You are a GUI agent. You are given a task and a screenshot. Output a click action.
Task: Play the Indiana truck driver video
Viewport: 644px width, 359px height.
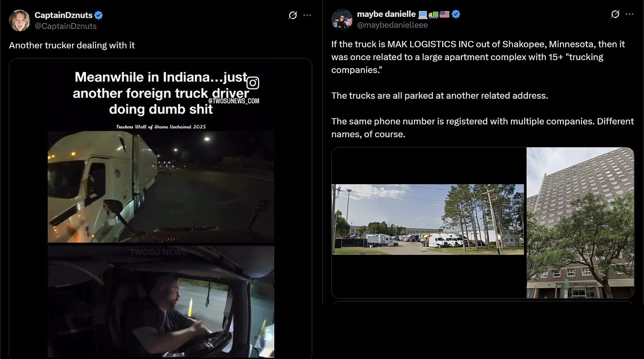(161, 208)
